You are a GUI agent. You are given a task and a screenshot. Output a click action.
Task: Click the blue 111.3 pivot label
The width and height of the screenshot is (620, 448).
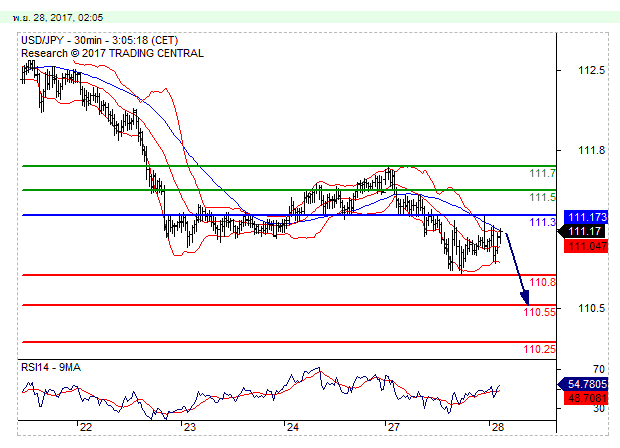coord(542,222)
